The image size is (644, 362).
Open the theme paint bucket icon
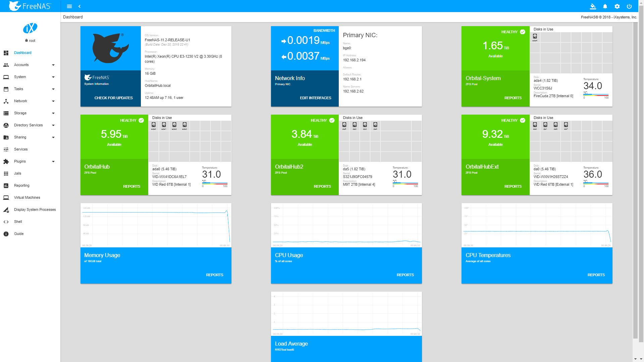[x=593, y=6]
